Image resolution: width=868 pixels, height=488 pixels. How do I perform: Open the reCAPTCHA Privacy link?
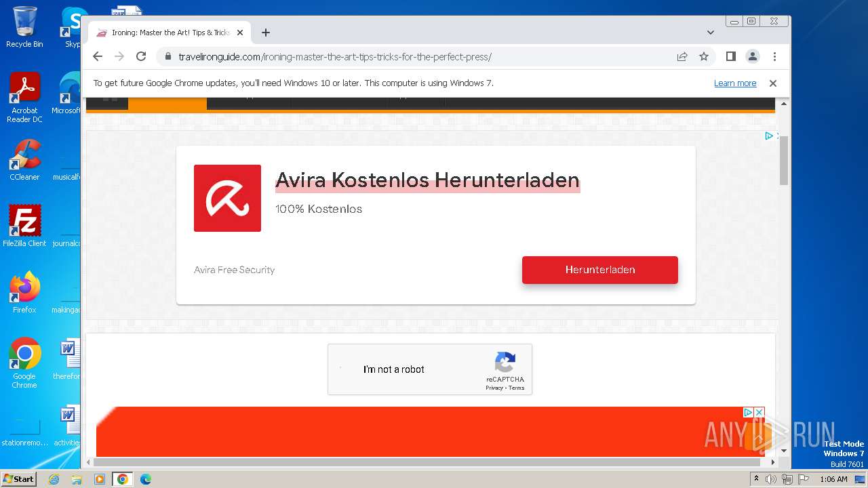click(x=494, y=388)
